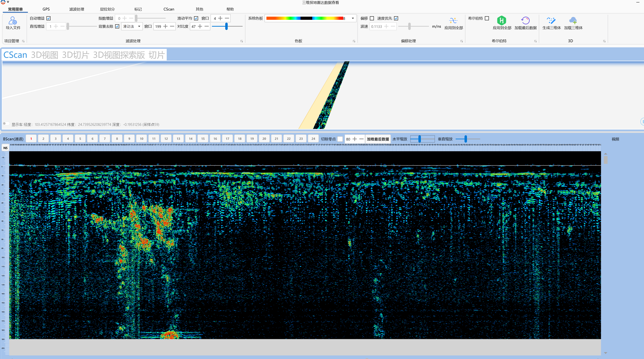Screen dimensions: 644x359
Task: Open the 滤波处理 group dialog launcher
Action: point(242,41)
